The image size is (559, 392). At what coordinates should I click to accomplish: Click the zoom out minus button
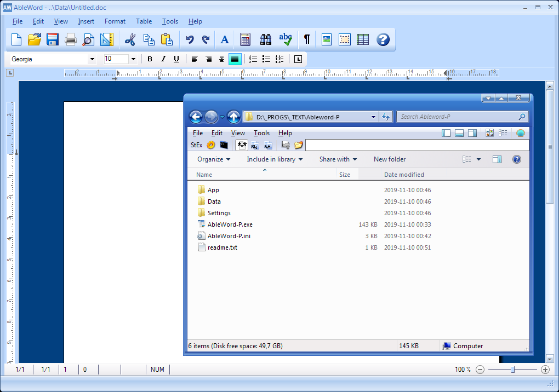480,370
